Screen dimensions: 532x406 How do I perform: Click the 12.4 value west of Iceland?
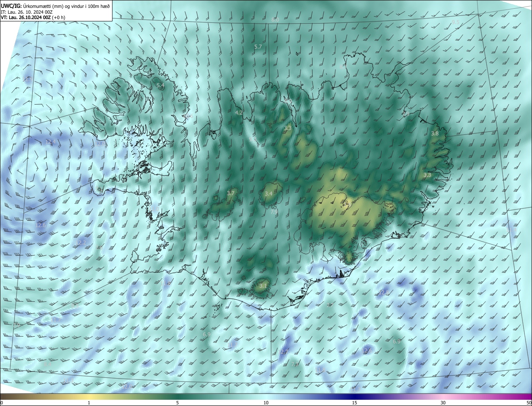tap(50, 142)
